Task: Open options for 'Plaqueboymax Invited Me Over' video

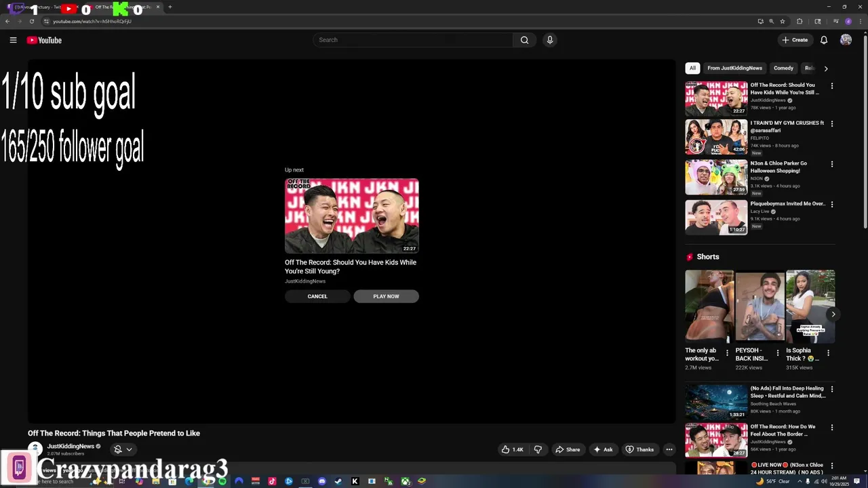Action: click(x=832, y=204)
